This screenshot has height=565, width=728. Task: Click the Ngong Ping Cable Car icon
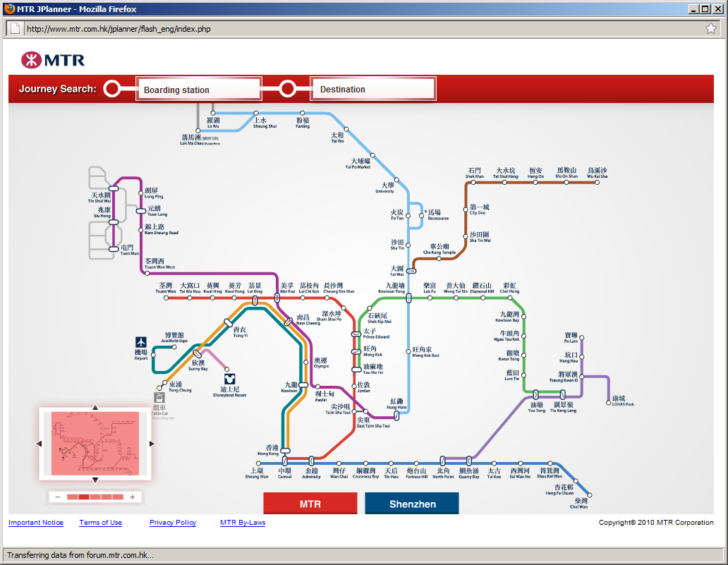pos(159,397)
